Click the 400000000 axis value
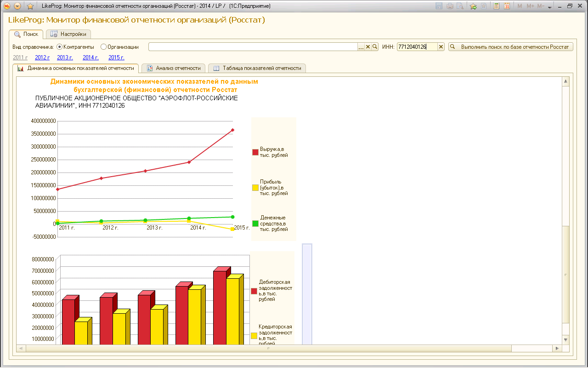Screen dimensions: 588x368 (x=42, y=121)
